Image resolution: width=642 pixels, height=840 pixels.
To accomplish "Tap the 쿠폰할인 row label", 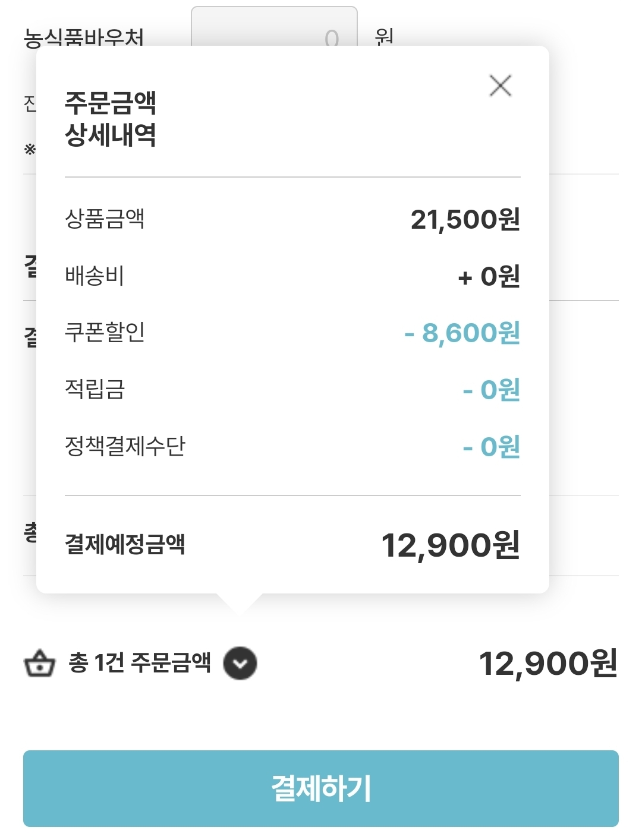I will click(x=105, y=332).
